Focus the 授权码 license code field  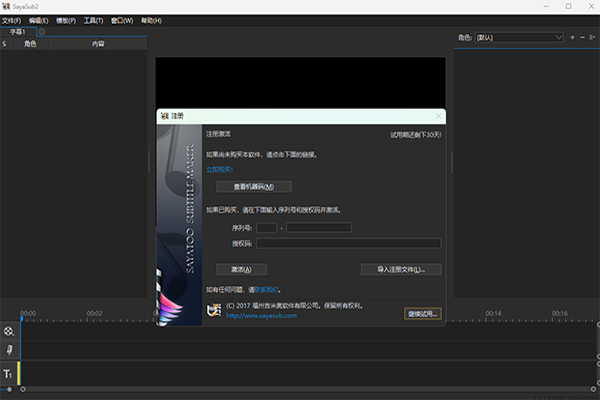tap(349, 243)
